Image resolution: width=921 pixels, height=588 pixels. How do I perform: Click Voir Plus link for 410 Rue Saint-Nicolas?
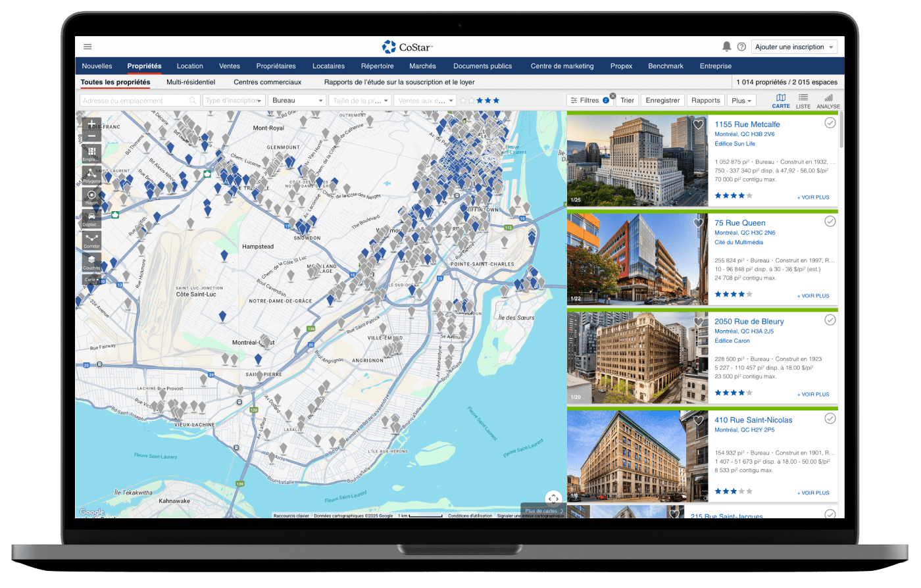click(x=813, y=493)
